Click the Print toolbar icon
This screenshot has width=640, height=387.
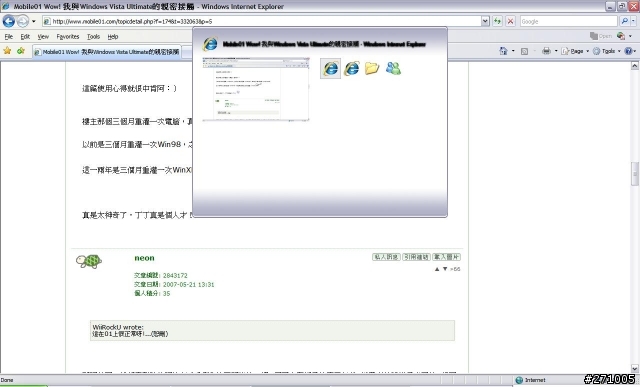(x=546, y=51)
